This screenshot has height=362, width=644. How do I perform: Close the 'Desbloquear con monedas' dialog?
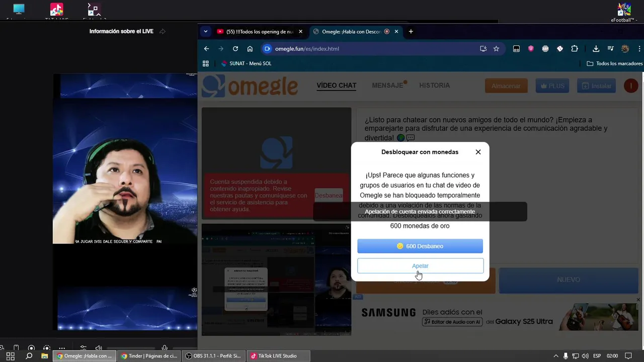click(x=478, y=152)
